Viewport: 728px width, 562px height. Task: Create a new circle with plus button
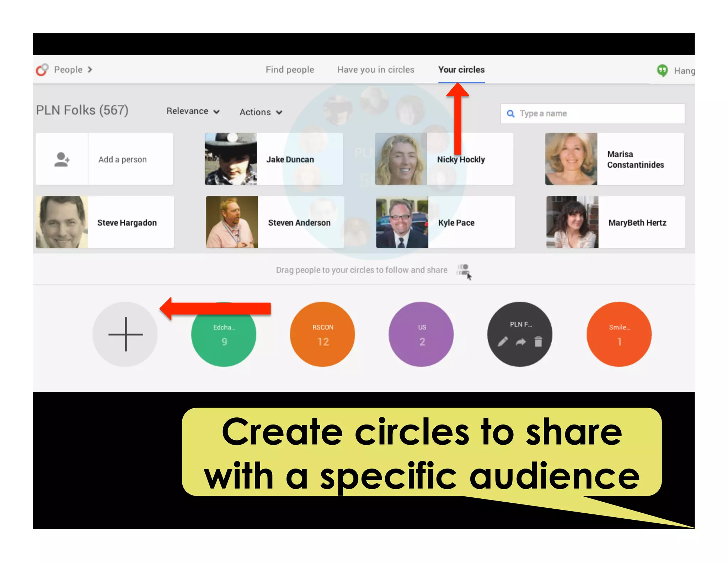point(125,334)
